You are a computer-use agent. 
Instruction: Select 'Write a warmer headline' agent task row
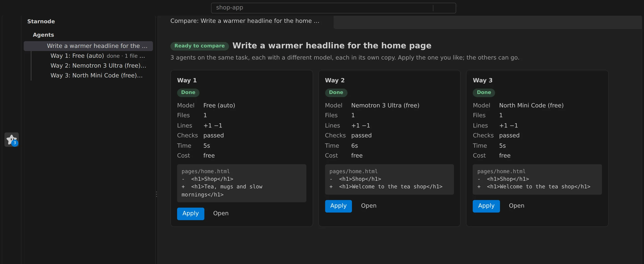pos(88,46)
